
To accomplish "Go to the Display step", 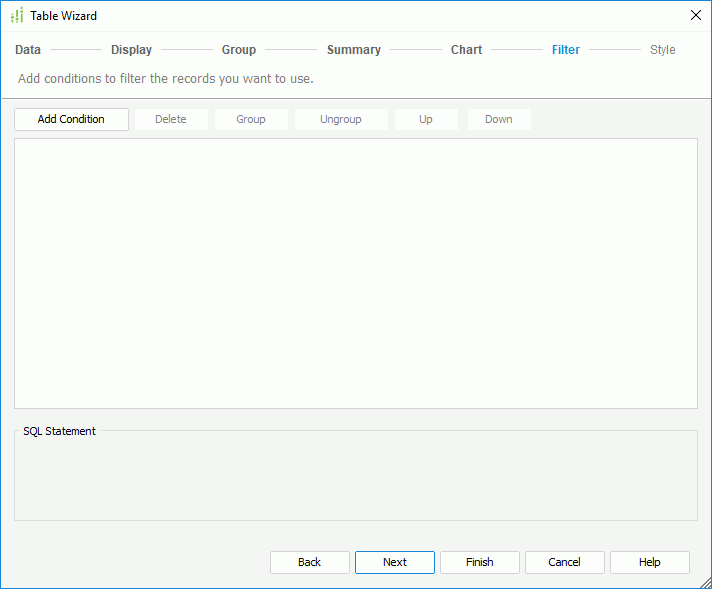I will (131, 49).
